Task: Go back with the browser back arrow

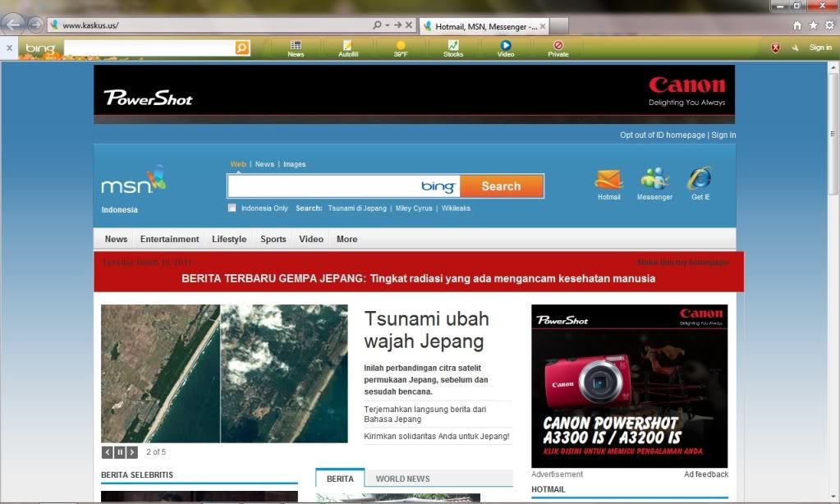Action: pyautogui.click(x=13, y=25)
